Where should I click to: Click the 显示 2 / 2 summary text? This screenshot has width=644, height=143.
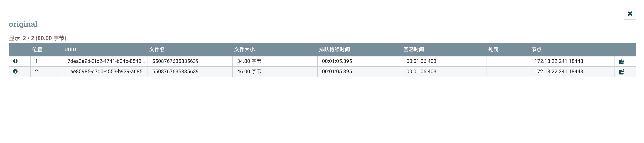click(x=37, y=38)
